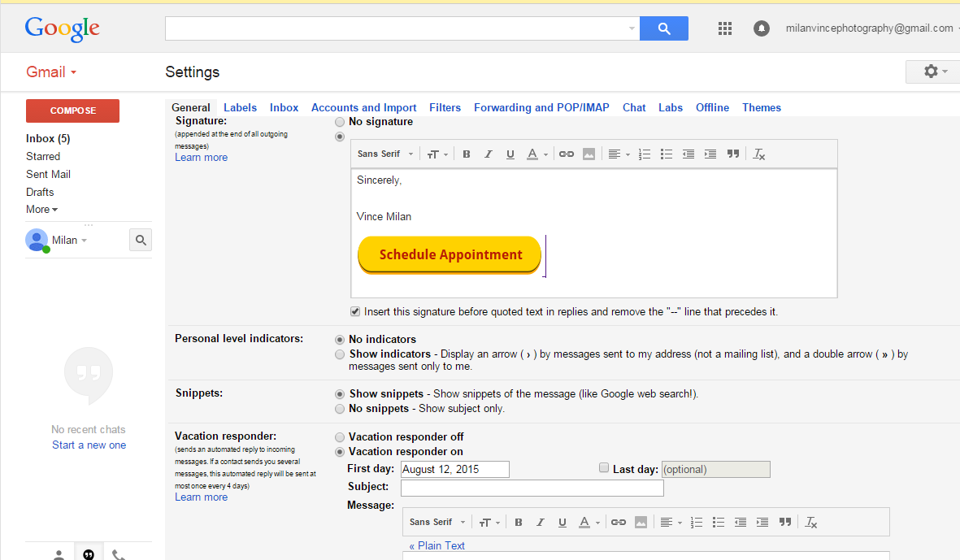Viewport: 960px width, 560px height.
Task: Toggle bold in vacation message toolbar
Action: (519, 522)
